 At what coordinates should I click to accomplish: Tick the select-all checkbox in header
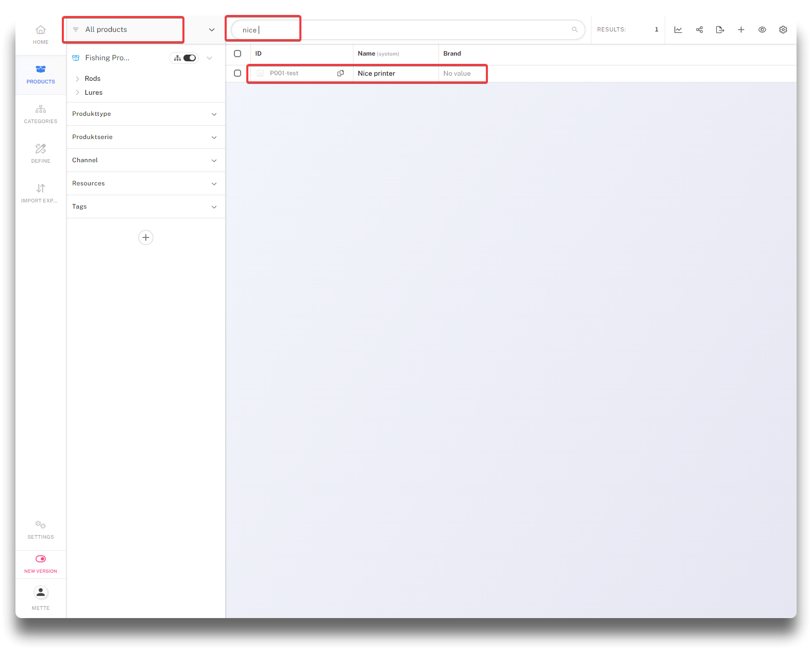point(238,54)
